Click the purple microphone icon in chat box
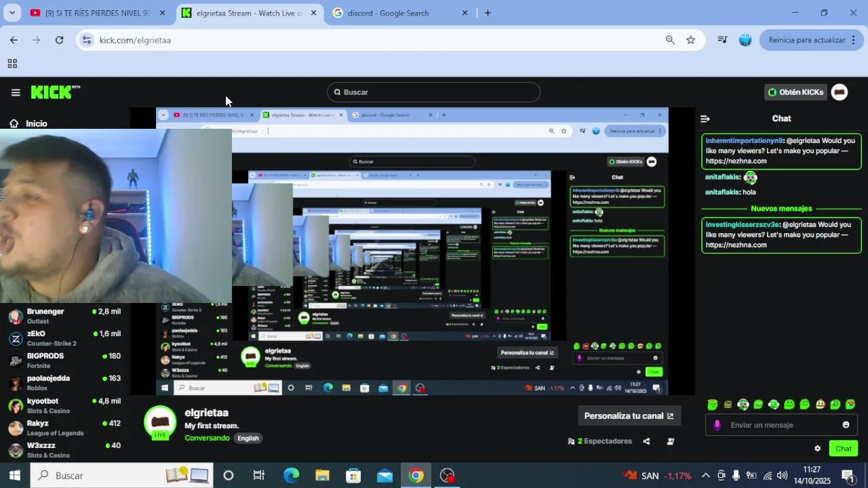The image size is (868, 488). pos(717,425)
